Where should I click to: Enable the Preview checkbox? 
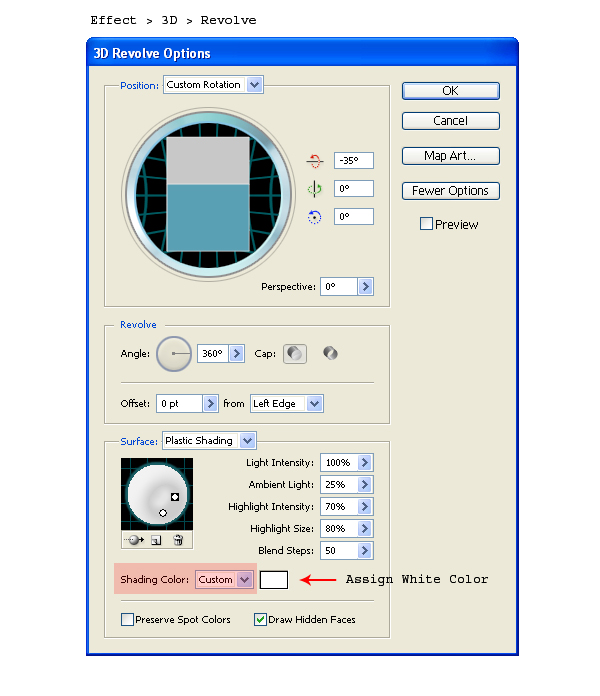(426, 224)
